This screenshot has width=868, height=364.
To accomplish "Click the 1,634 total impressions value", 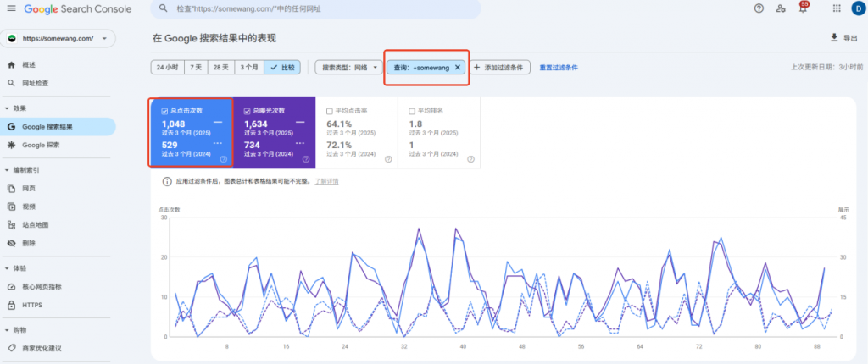I will (x=256, y=124).
